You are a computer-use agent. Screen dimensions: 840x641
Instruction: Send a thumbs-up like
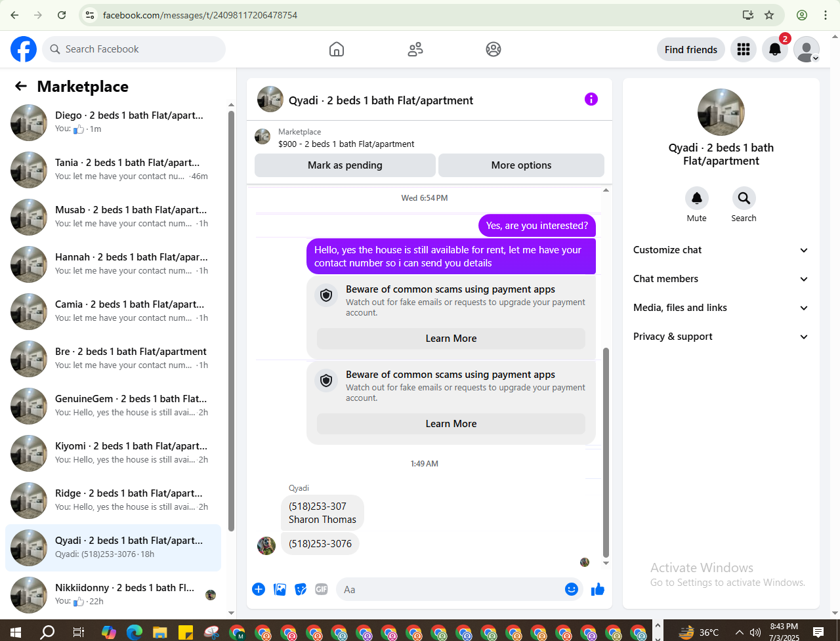(x=597, y=589)
